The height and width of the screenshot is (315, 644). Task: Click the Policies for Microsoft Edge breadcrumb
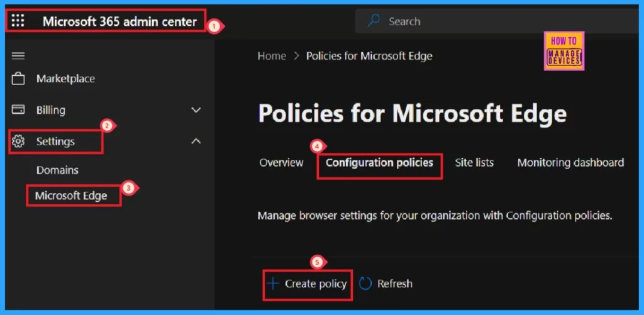[x=369, y=56]
